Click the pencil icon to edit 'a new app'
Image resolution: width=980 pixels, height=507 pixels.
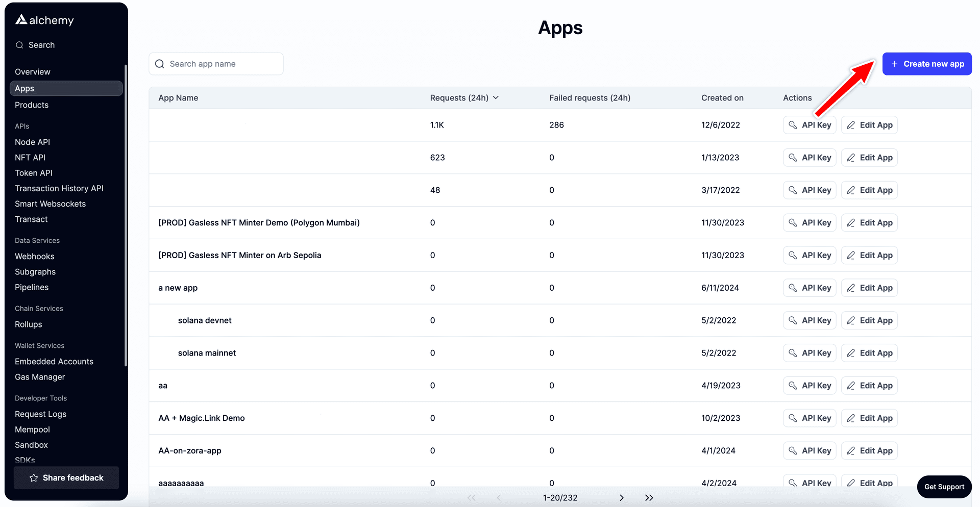[851, 288]
